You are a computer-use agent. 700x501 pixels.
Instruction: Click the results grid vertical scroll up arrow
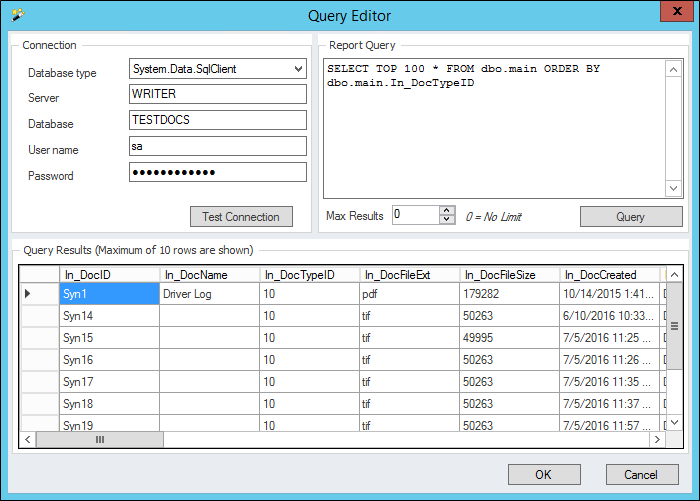(x=675, y=274)
